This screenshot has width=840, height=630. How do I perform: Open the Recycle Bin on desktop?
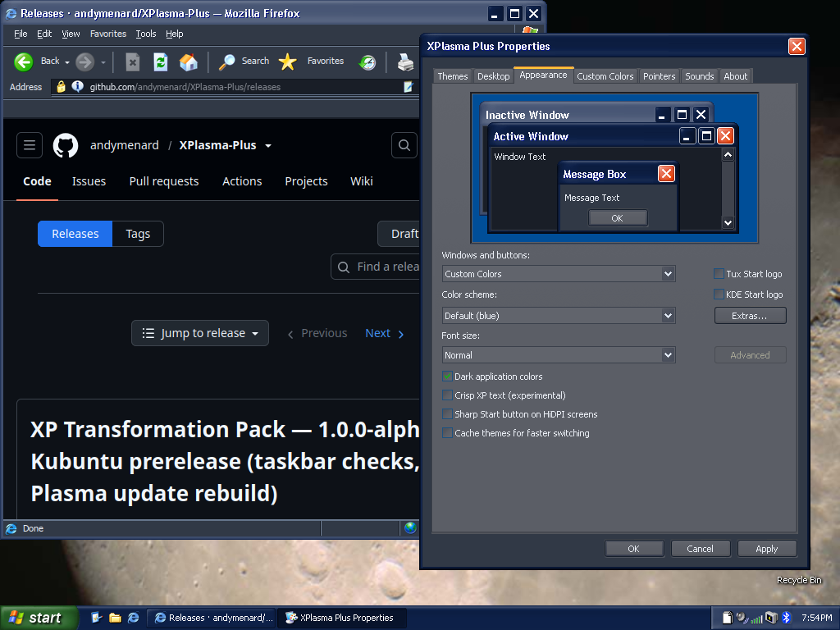coord(799,580)
